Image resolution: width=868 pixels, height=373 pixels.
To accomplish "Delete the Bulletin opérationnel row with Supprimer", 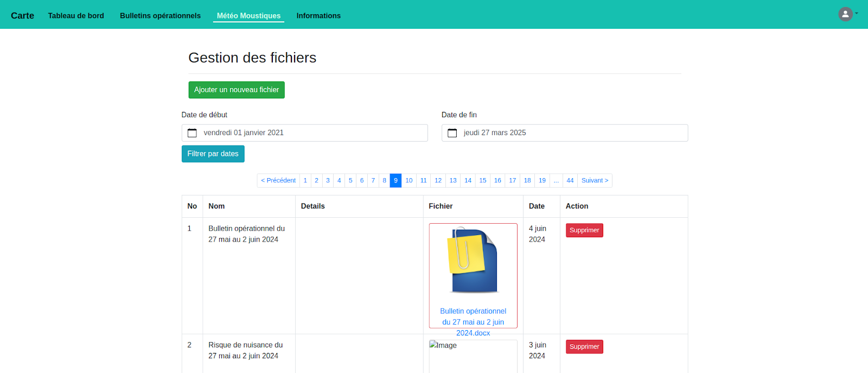I will point(584,230).
